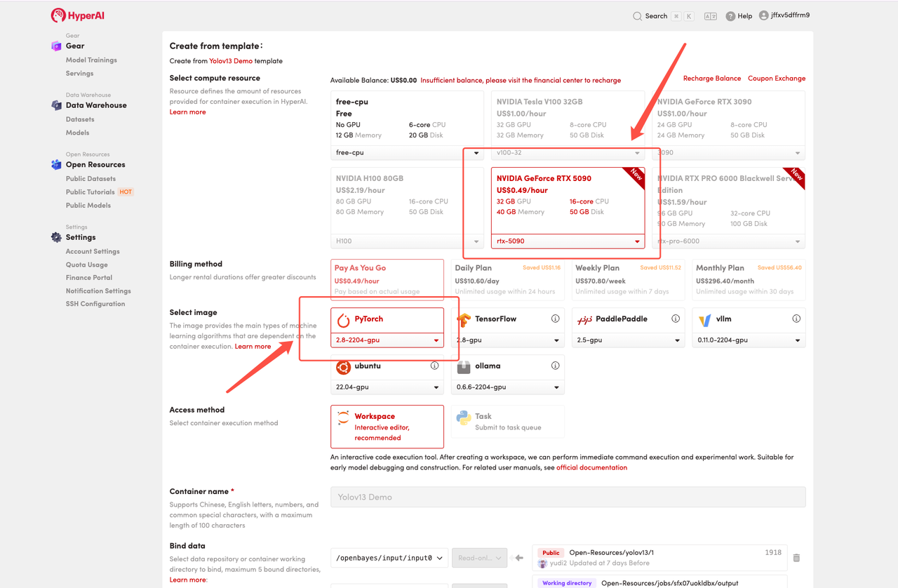The height and width of the screenshot is (588, 898).
Task: Click the user avatar icon
Action: click(763, 15)
